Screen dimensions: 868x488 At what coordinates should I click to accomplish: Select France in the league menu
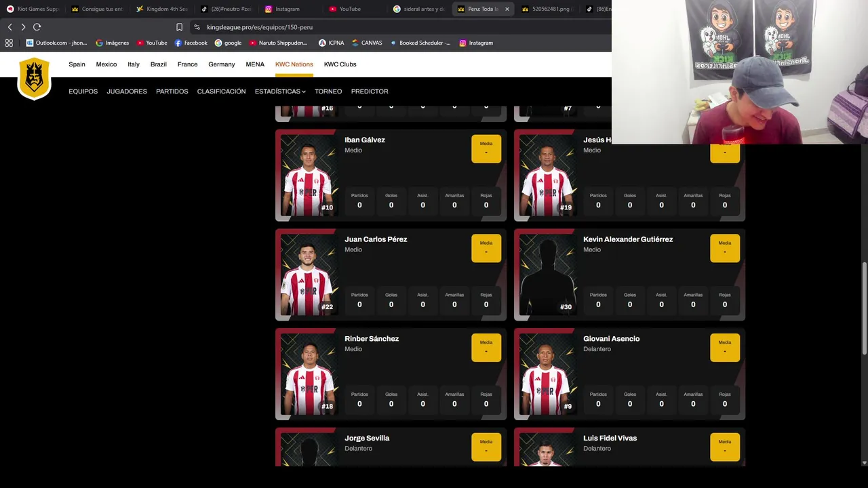point(187,64)
